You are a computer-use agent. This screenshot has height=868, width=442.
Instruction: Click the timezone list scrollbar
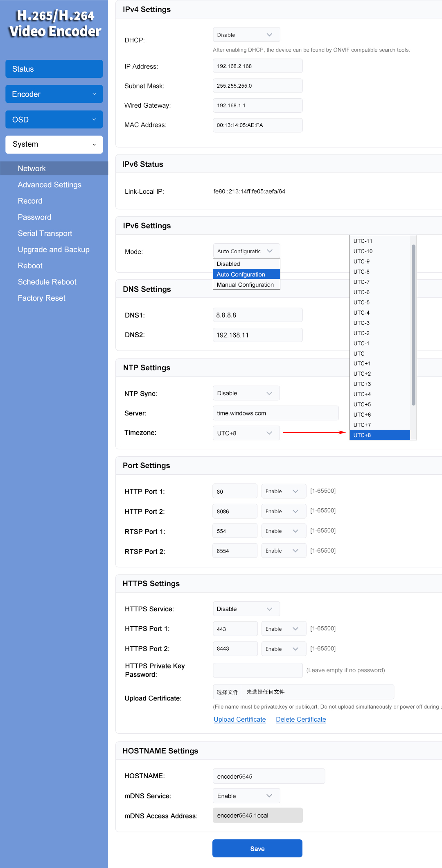pos(413,325)
